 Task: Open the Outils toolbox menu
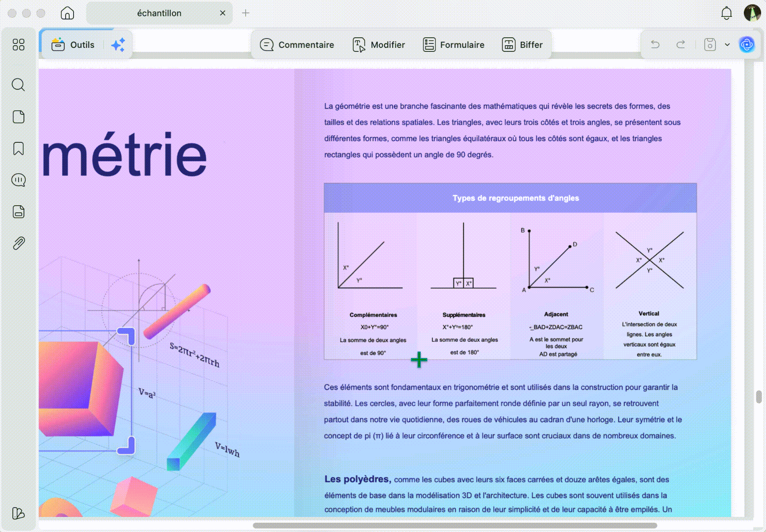coord(73,45)
